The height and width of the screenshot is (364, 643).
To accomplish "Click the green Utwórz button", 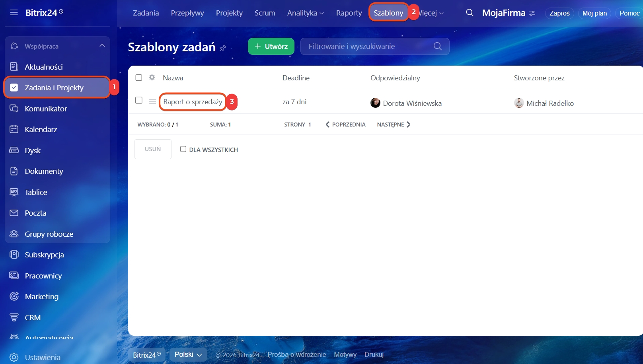I will [x=271, y=46].
